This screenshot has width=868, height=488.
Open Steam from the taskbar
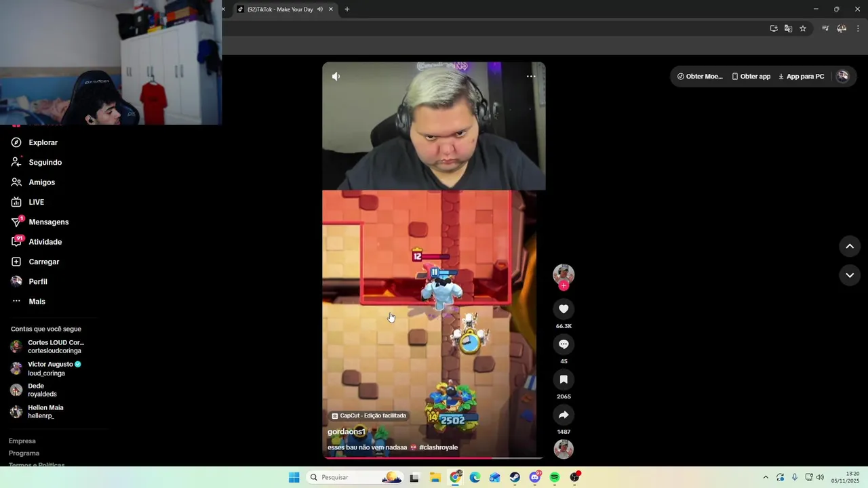point(515,478)
